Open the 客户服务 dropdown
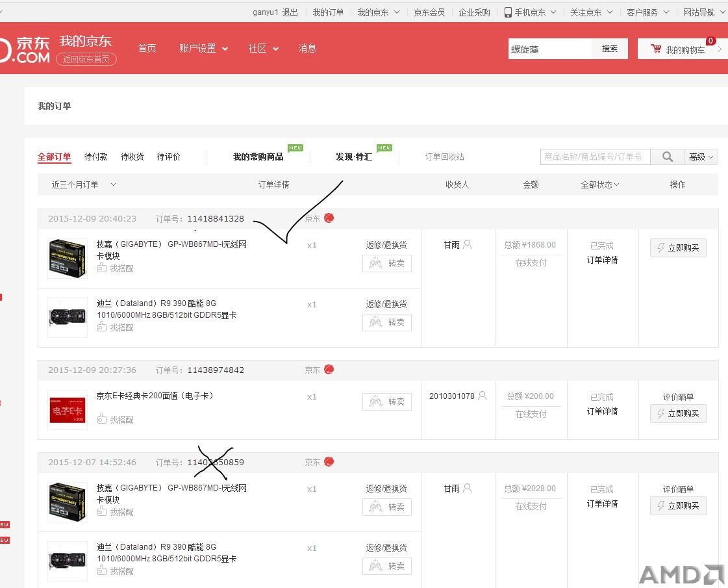The image size is (728, 588). click(x=648, y=12)
